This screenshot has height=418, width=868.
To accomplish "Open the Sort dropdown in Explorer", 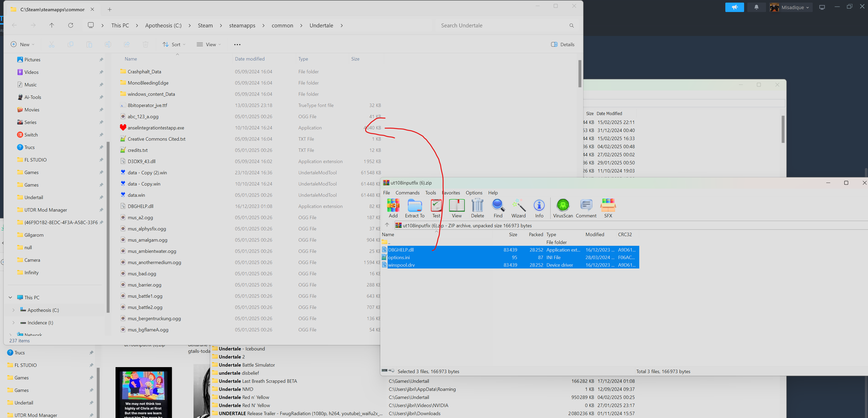I will click(x=174, y=45).
